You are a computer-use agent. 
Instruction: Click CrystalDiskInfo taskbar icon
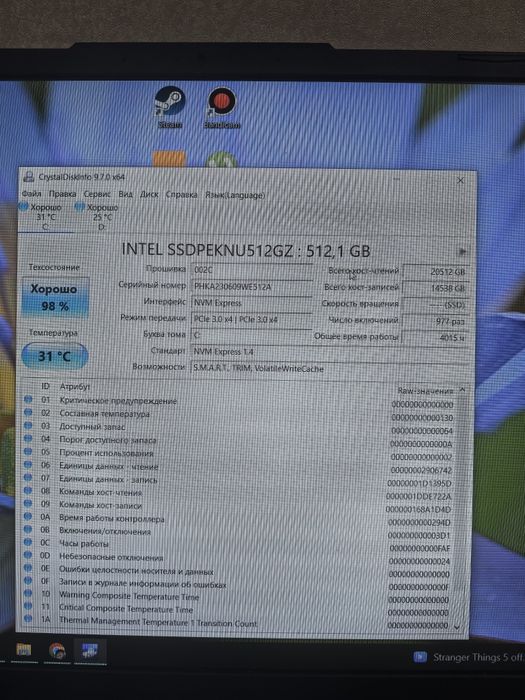pyautogui.click(x=90, y=650)
